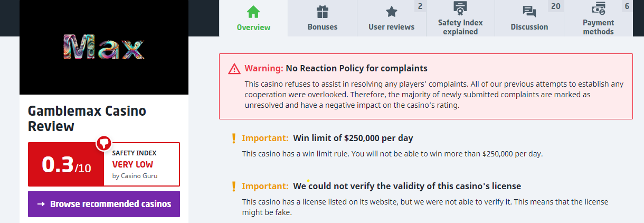Click the certificate Safety Index icon
The height and width of the screenshot is (223, 644).
(x=460, y=8)
